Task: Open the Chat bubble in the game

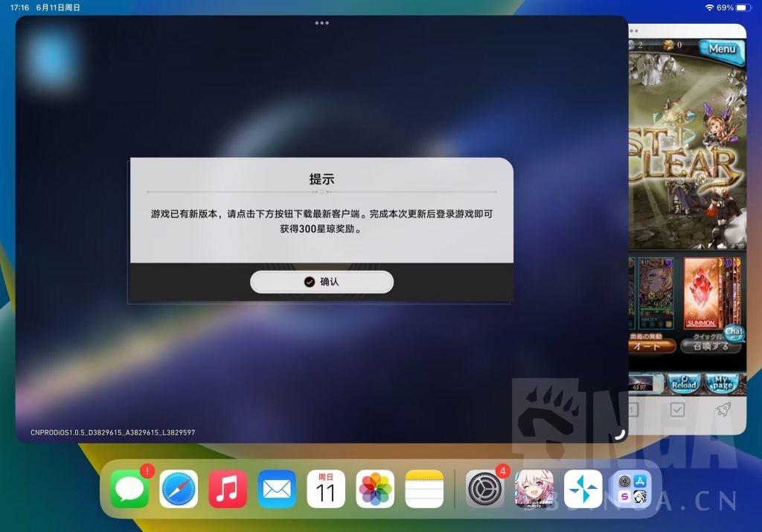Action: (734, 333)
